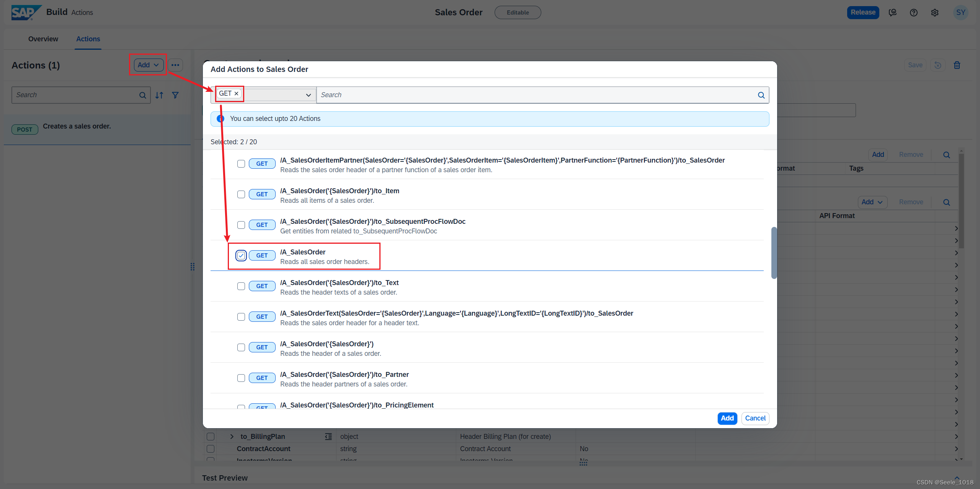Viewport: 980px width, 489px height.
Task: Click the Save button
Action: (915, 65)
